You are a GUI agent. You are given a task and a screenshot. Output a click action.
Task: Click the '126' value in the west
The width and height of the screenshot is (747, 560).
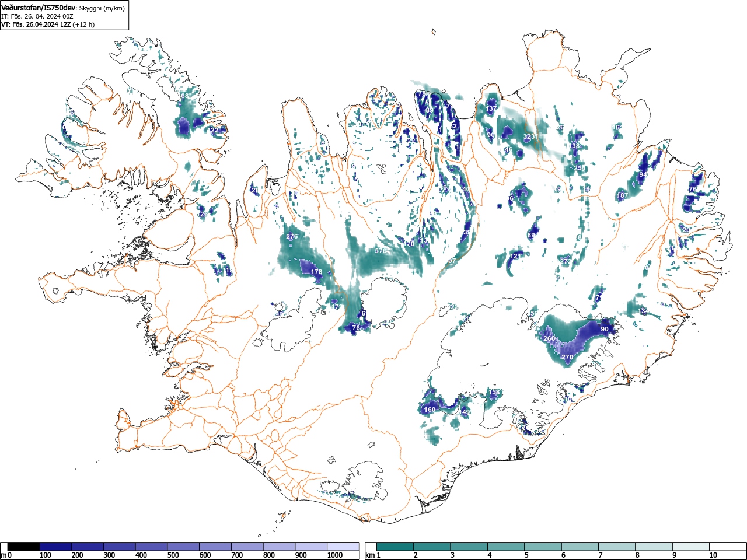(202, 214)
